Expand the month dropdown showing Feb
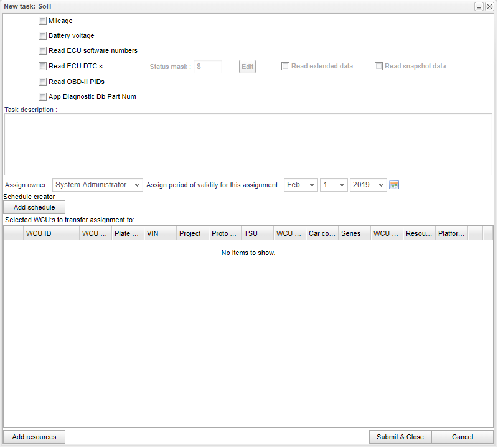The image size is (498, 448). (x=301, y=185)
